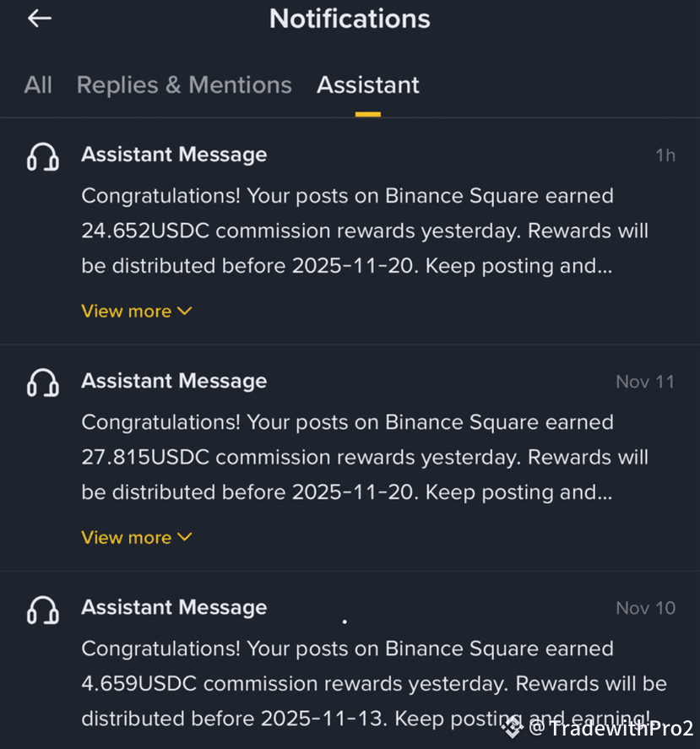Open the Replies & Mentions tab

click(x=184, y=84)
